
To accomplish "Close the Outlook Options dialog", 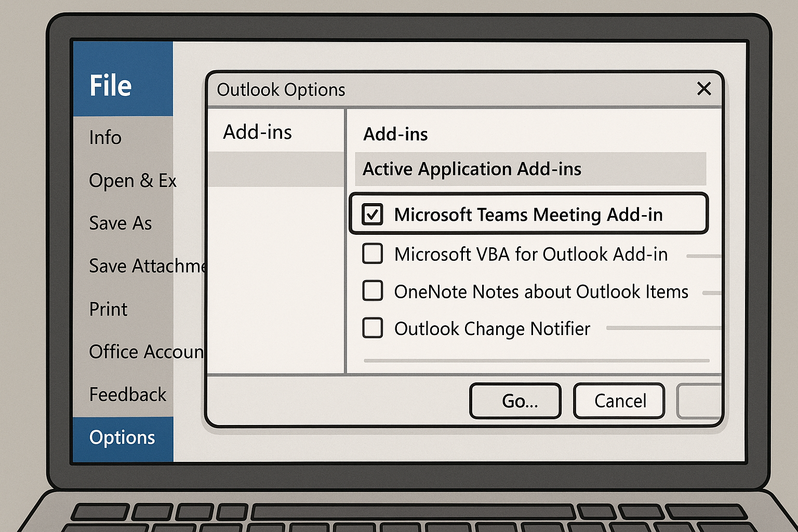I will [x=704, y=89].
